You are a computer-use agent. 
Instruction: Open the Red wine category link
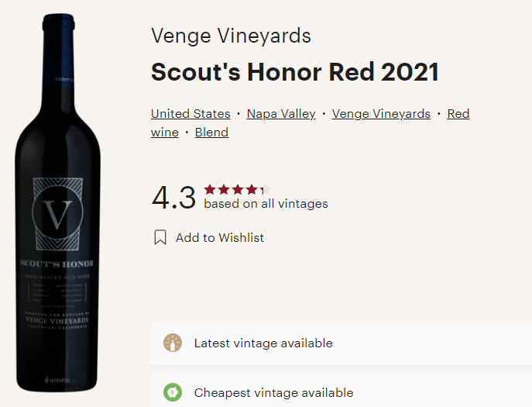(x=458, y=114)
